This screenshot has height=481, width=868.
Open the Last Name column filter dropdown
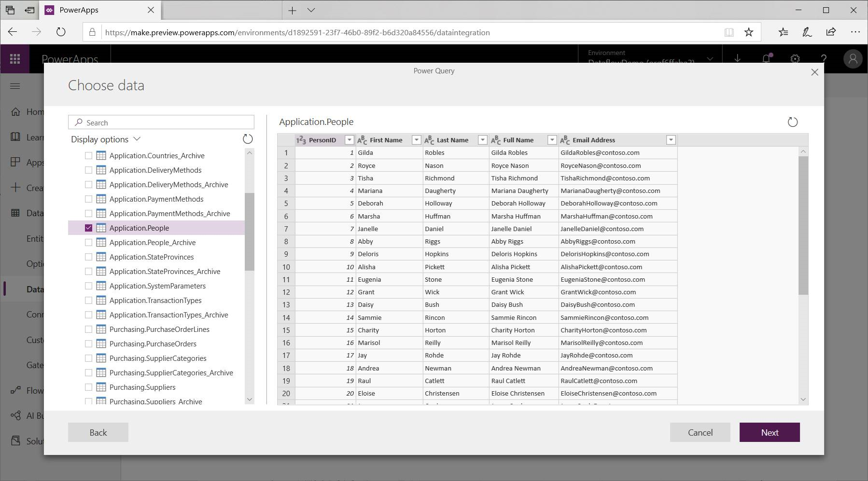click(x=482, y=140)
